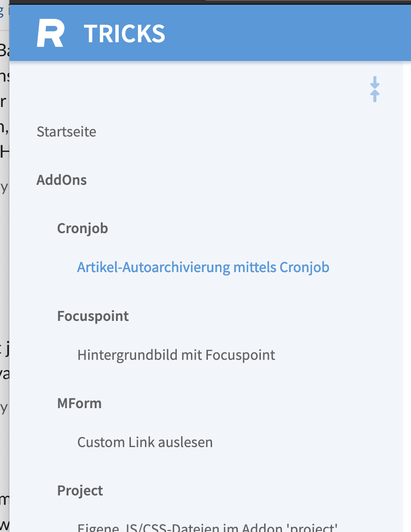Open 'Hintergrundbild mit Focuspoint' article
The height and width of the screenshot is (532, 411).
tap(176, 355)
